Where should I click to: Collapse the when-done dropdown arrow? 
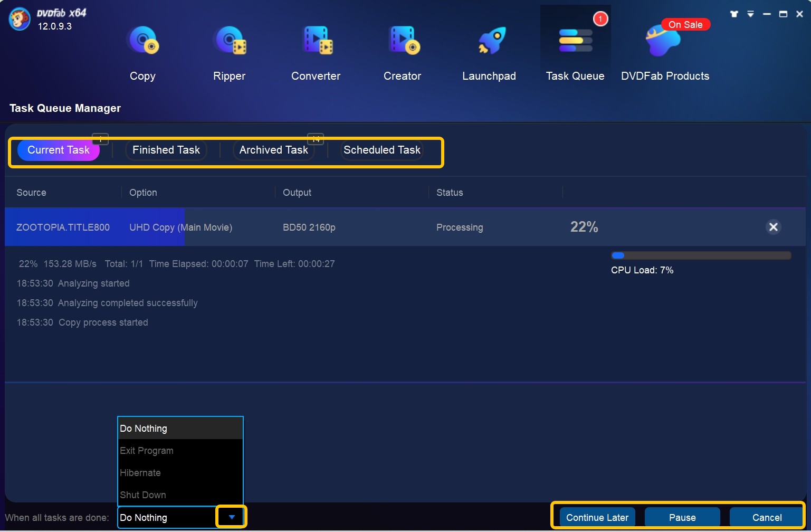coord(232,517)
